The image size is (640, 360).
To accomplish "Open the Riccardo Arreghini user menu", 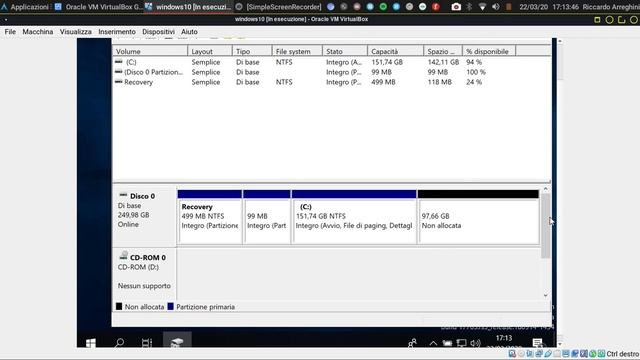I will (611, 7).
